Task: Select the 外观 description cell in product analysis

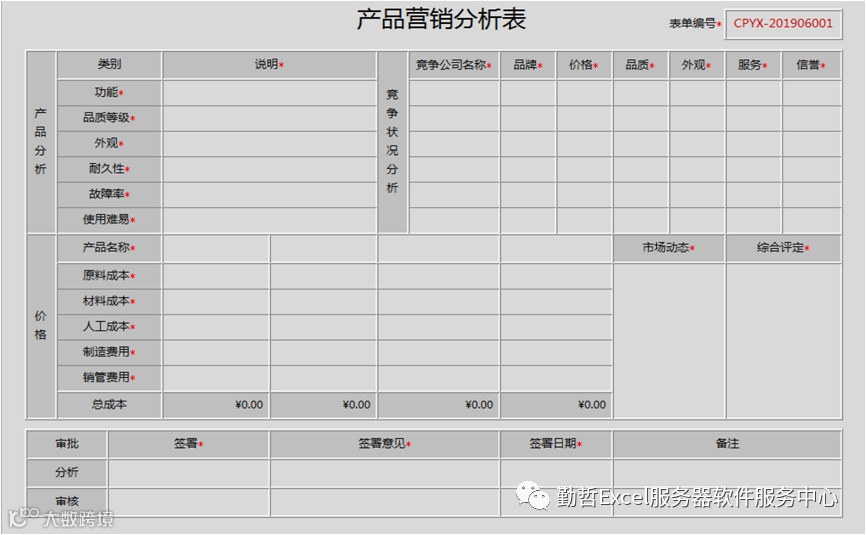Action: coord(270,144)
